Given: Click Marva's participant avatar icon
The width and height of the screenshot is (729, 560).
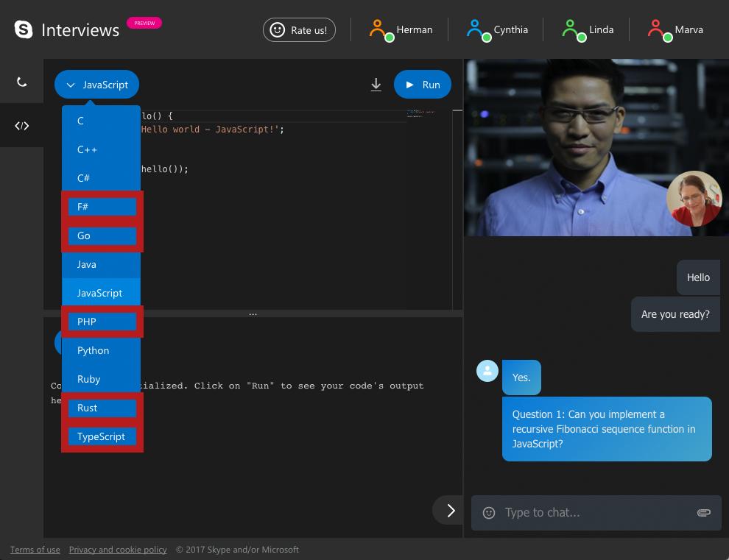Looking at the screenshot, I should coord(660,30).
